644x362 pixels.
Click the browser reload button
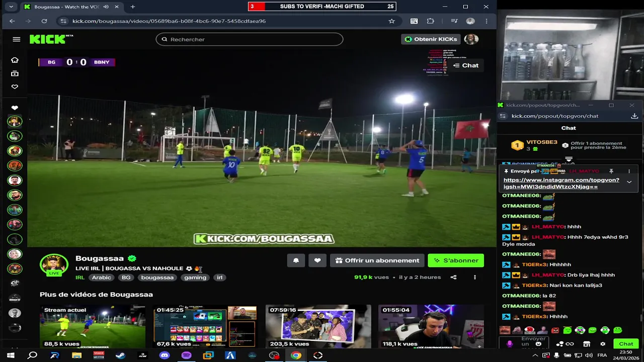coord(44,21)
